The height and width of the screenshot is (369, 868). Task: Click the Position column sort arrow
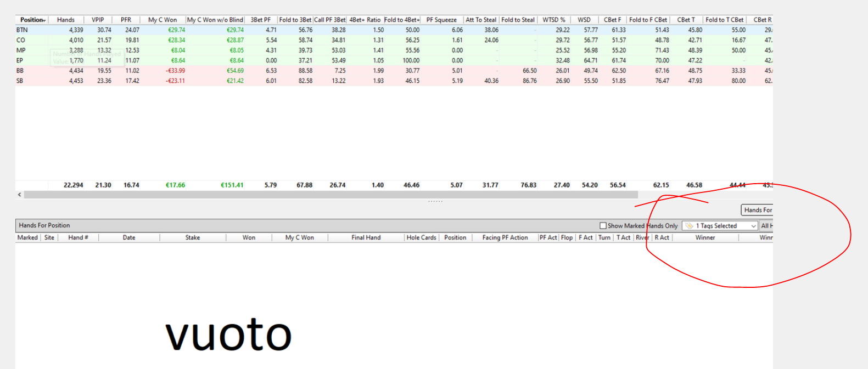point(44,20)
